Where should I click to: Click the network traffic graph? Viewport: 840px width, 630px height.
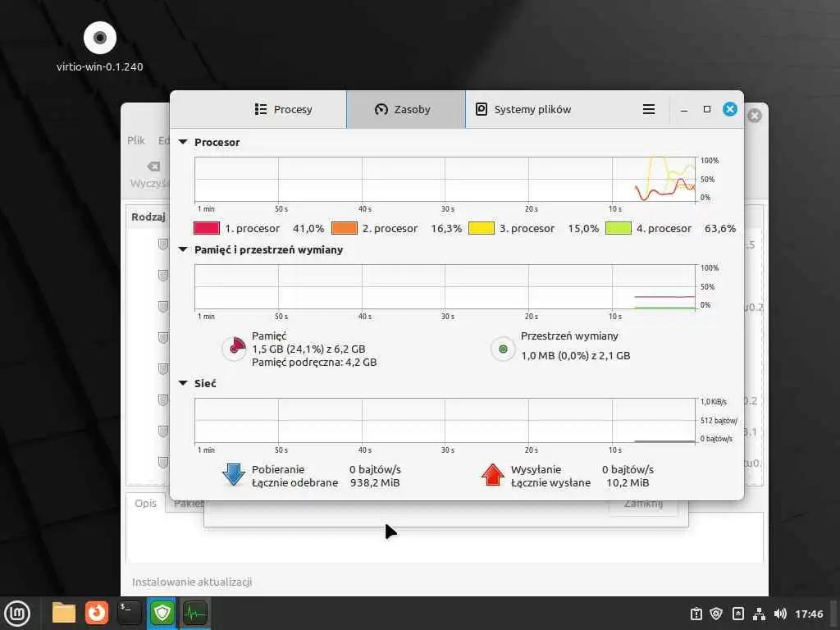pyautogui.click(x=445, y=421)
